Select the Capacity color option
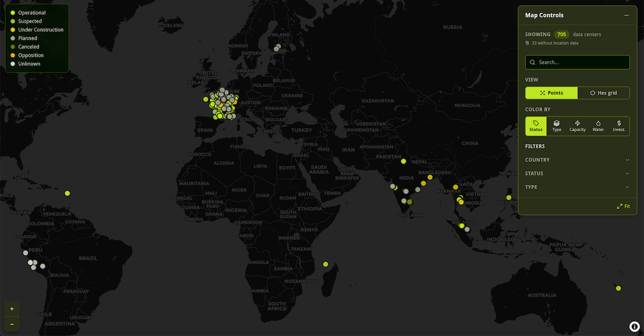The image size is (644, 336). click(x=577, y=126)
